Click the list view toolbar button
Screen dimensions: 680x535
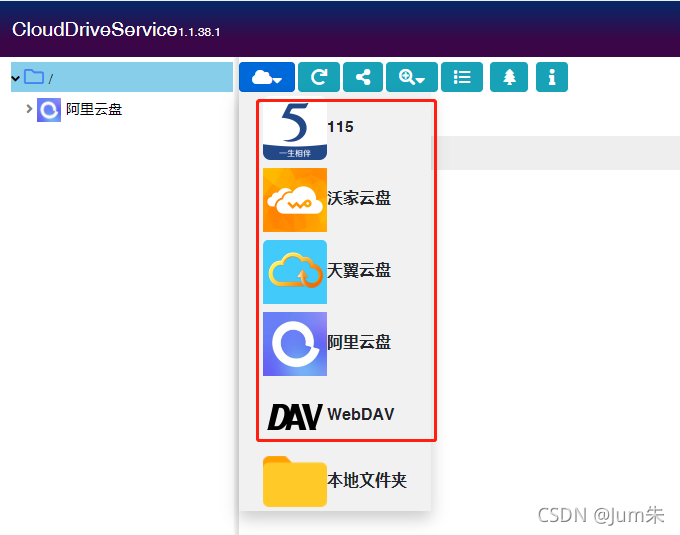tap(462, 77)
